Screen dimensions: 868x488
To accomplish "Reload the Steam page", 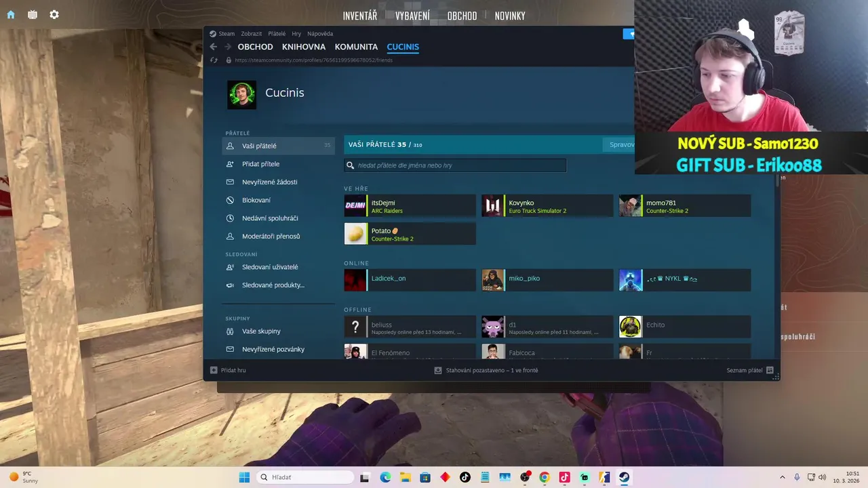I will coord(214,60).
